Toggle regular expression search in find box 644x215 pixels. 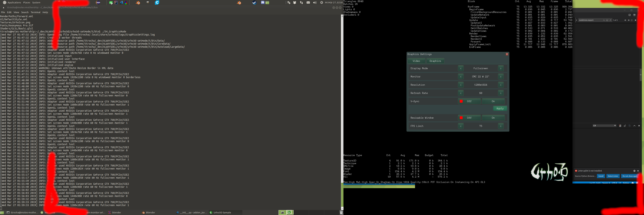[610, 20]
